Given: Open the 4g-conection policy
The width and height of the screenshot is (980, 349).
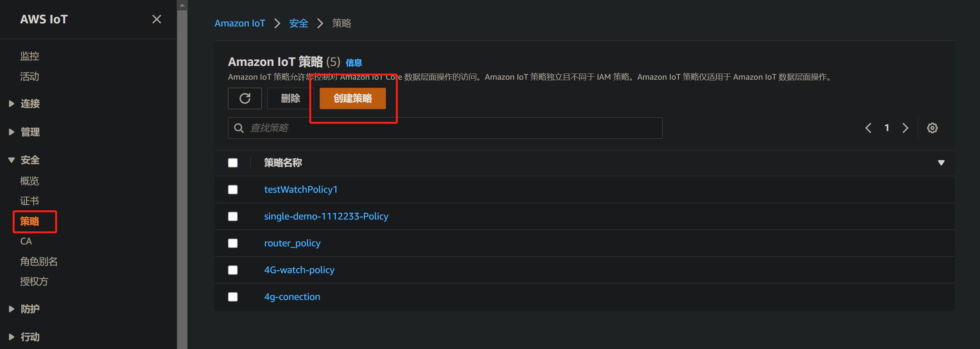Looking at the screenshot, I should 292,297.
